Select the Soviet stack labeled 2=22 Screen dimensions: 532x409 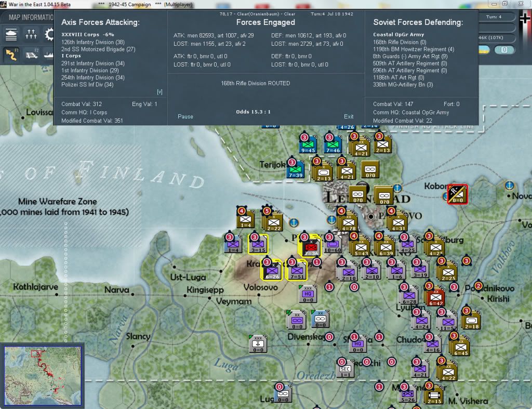point(274,222)
